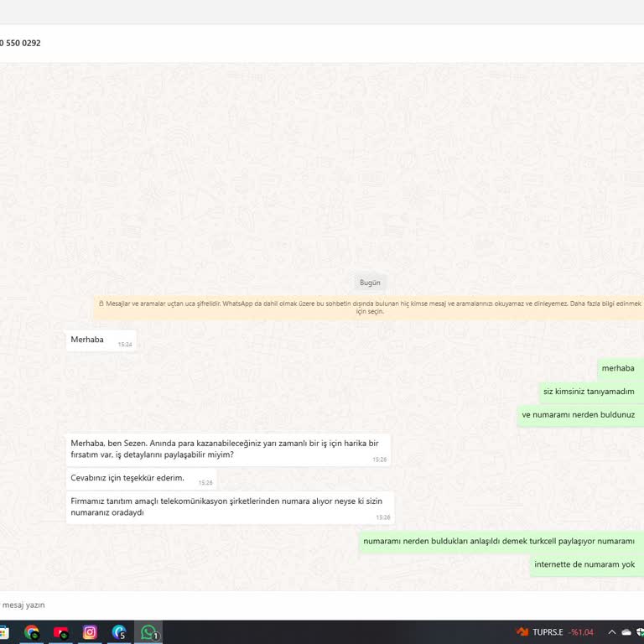Click the contact number 550 0292 header
Screen dimensions: 644x644
(x=20, y=43)
